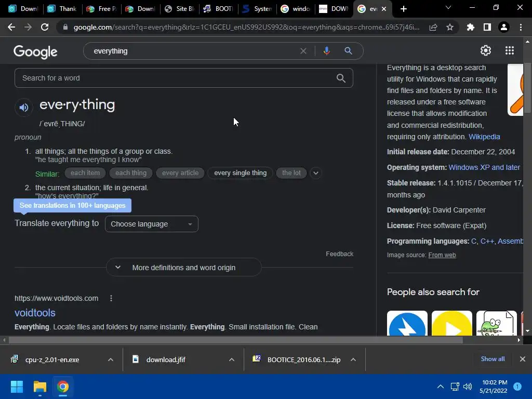Clear the Google search box text
The height and width of the screenshot is (399, 532).
[x=303, y=51]
